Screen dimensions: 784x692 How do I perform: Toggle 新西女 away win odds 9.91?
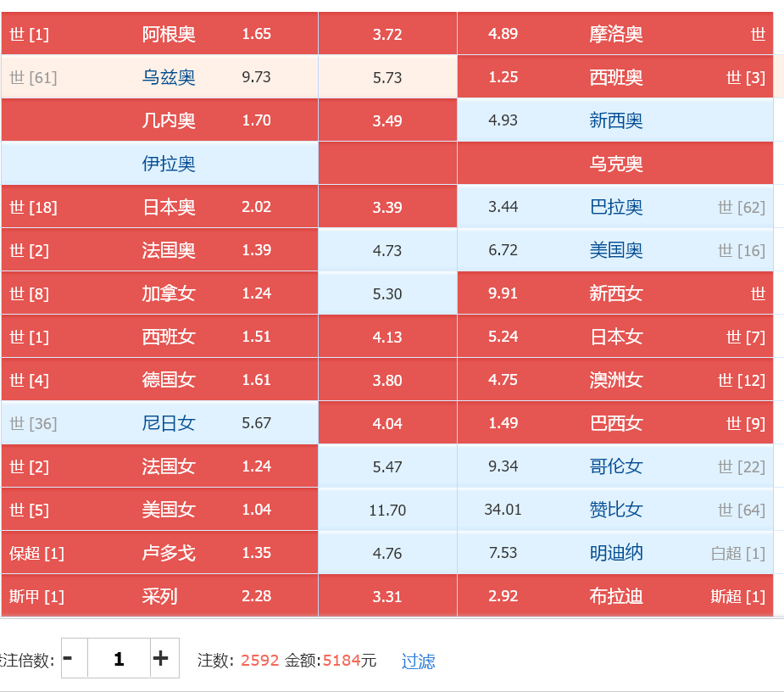(x=615, y=293)
